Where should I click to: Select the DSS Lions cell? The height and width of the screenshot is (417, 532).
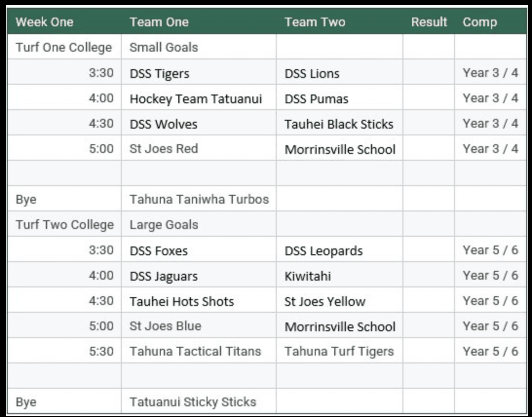point(340,72)
